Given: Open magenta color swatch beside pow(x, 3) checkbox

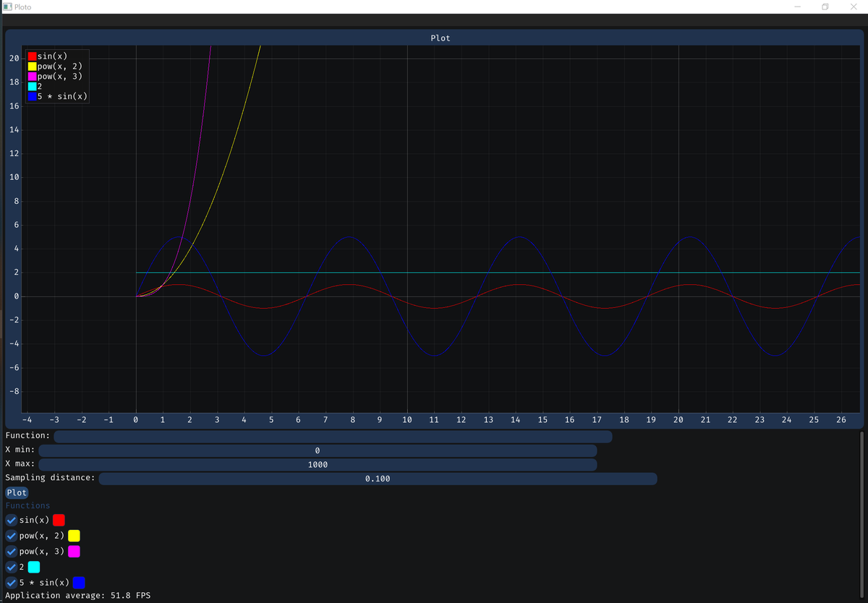Looking at the screenshot, I should click(x=74, y=552).
